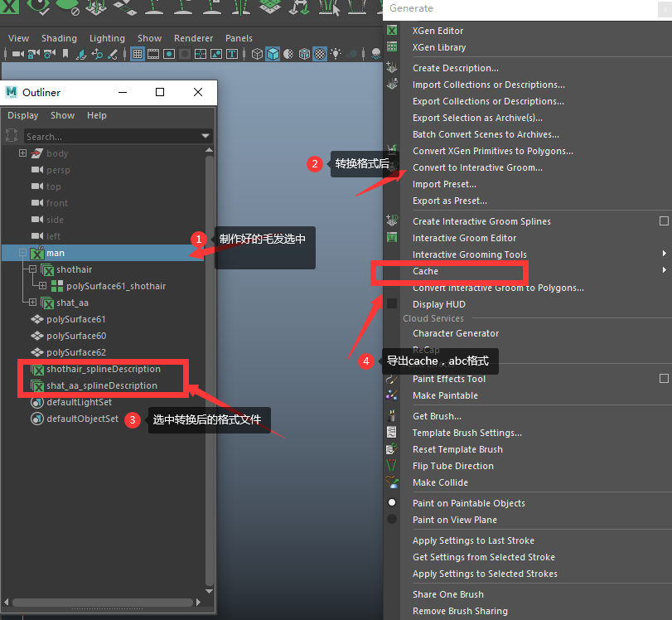Click the Get Brush icon
The height and width of the screenshot is (620, 672).
pyautogui.click(x=392, y=415)
